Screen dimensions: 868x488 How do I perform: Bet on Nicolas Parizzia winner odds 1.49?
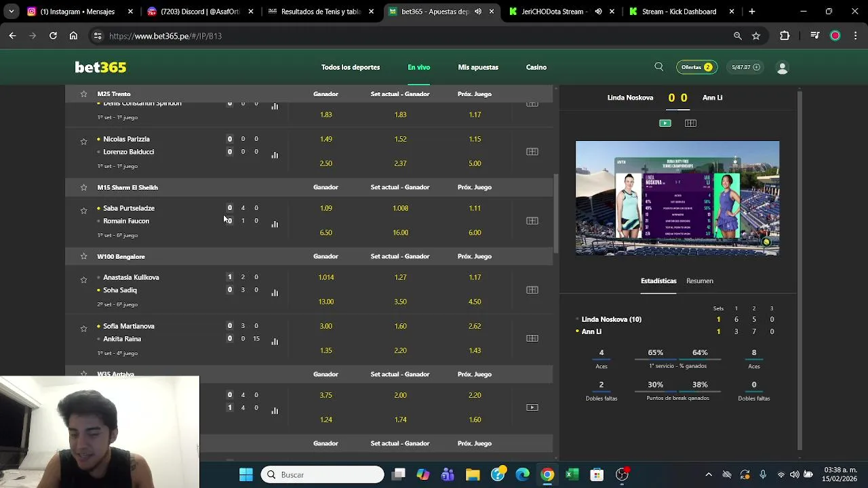(x=326, y=139)
